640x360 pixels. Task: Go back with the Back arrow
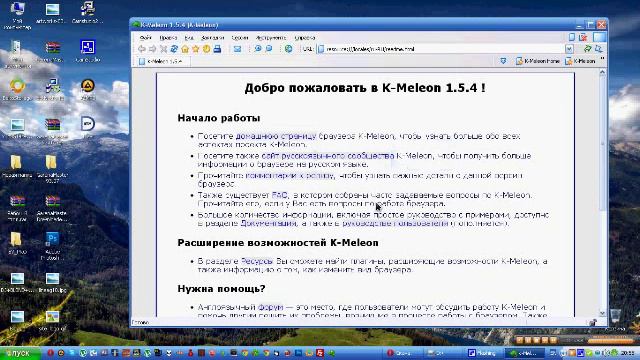(142, 49)
